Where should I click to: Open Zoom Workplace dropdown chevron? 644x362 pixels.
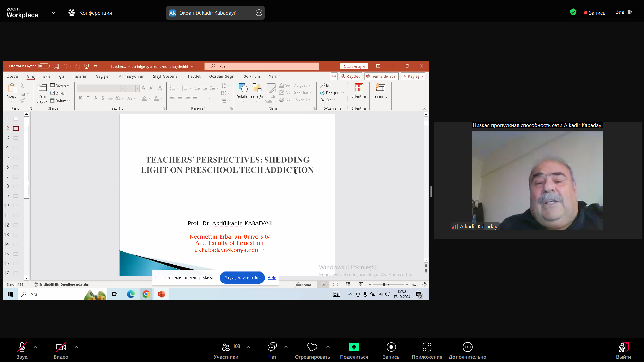54,13
